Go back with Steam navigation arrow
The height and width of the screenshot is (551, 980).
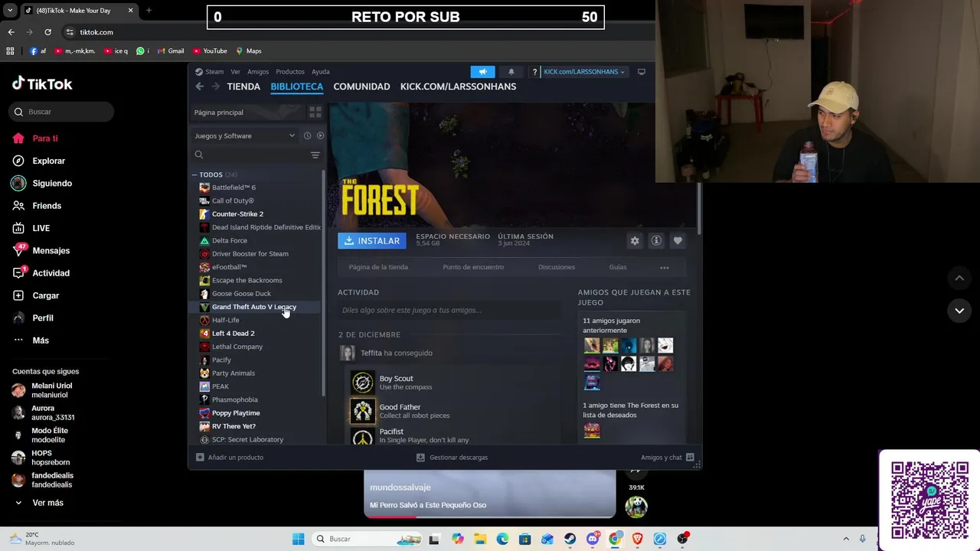[x=200, y=86]
